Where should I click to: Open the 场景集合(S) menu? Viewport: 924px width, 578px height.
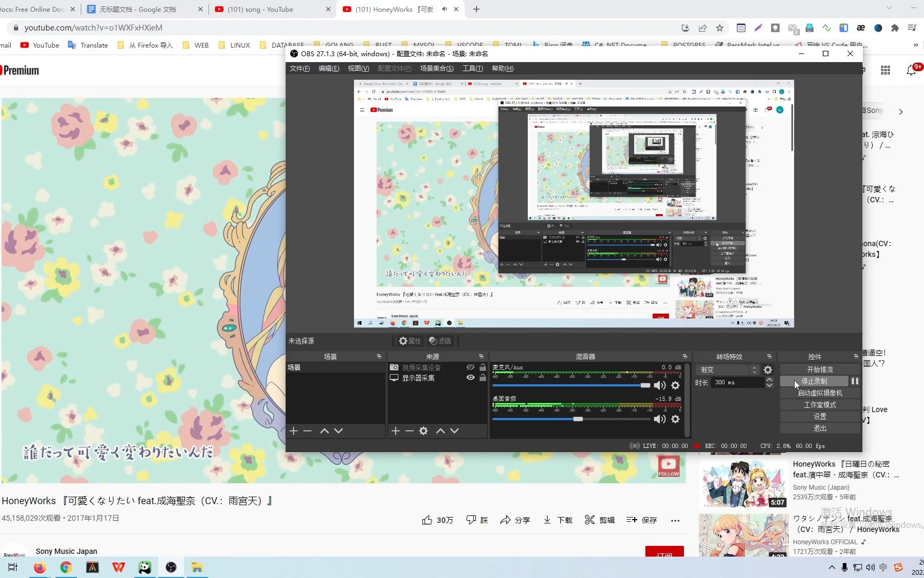click(x=437, y=69)
